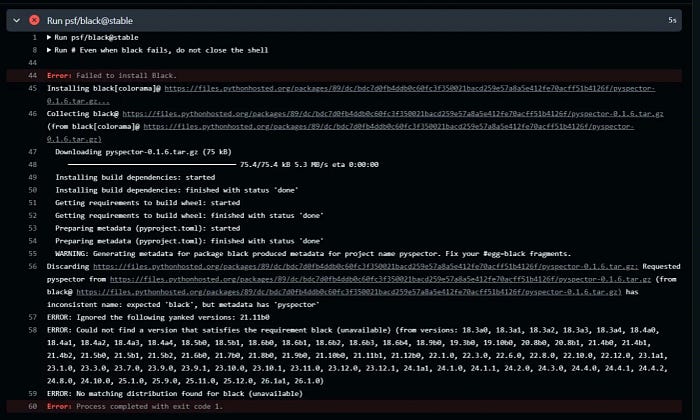
Task: Click 'Preparing metadata (pyproject.toml): finished' line
Action: (189, 241)
